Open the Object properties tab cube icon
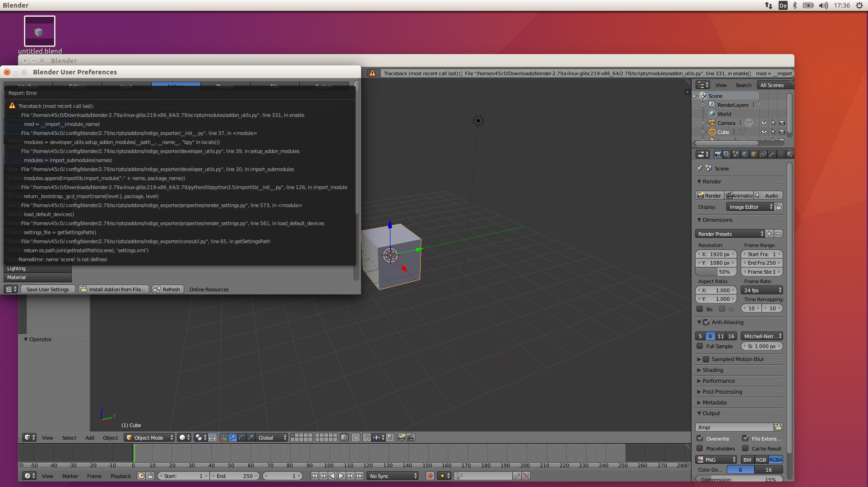The width and height of the screenshot is (868, 487). tap(754, 154)
